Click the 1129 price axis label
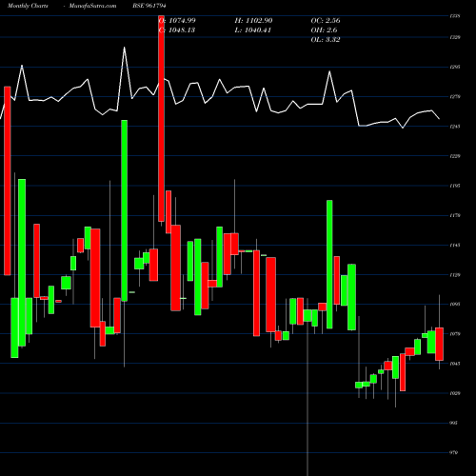The width and height of the screenshot is (476, 476). [455, 275]
